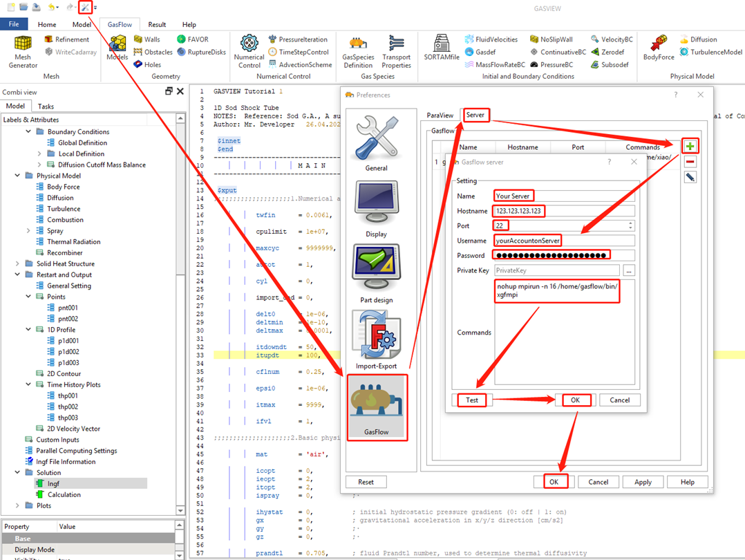Switch to the Tasks panel tab
Screen dimensions: 745x560
(46, 106)
